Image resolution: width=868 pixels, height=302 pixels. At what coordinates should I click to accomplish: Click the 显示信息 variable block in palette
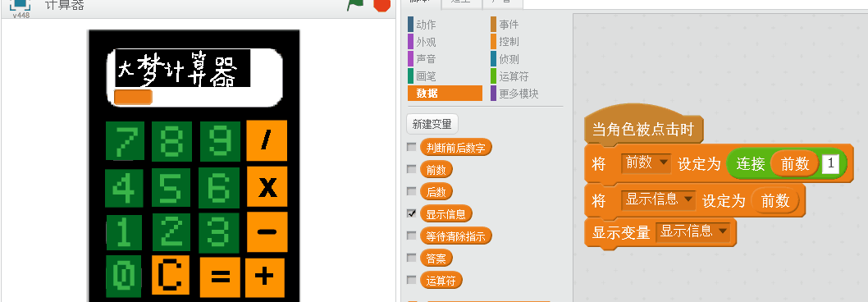pyautogui.click(x=446, y=214)
